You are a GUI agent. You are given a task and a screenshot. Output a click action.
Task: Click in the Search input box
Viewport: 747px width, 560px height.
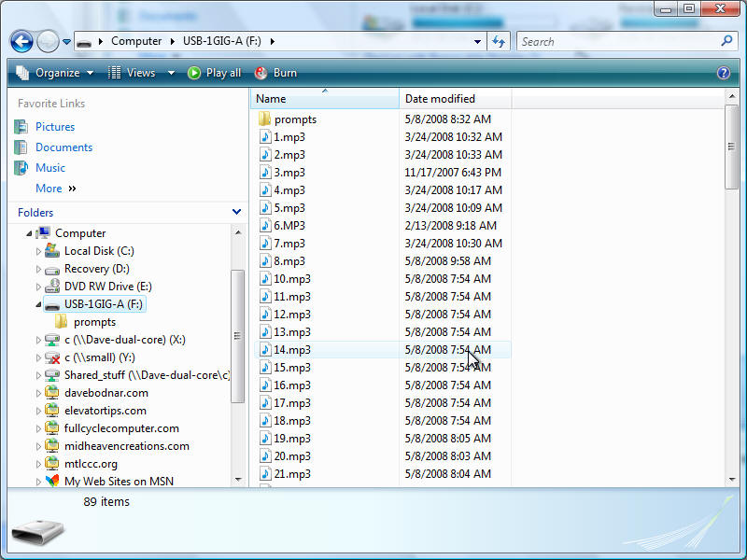(616, 42)
